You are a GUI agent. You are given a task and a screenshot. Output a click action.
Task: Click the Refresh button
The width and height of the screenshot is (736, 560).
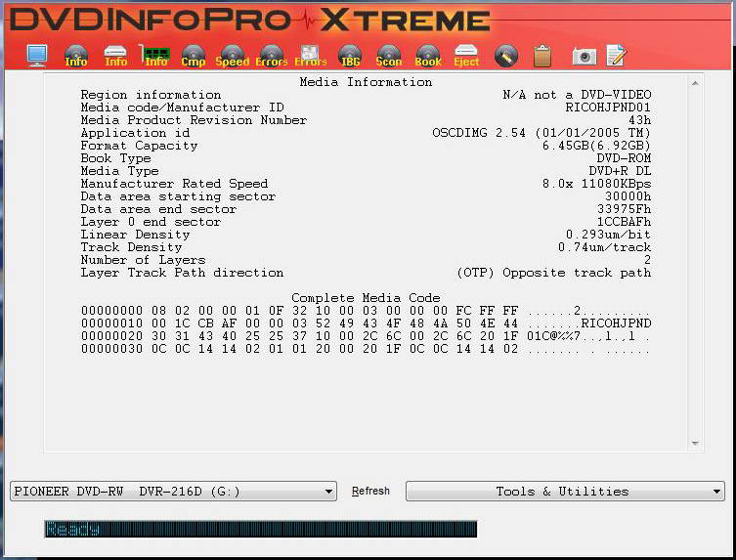point(370,491)
